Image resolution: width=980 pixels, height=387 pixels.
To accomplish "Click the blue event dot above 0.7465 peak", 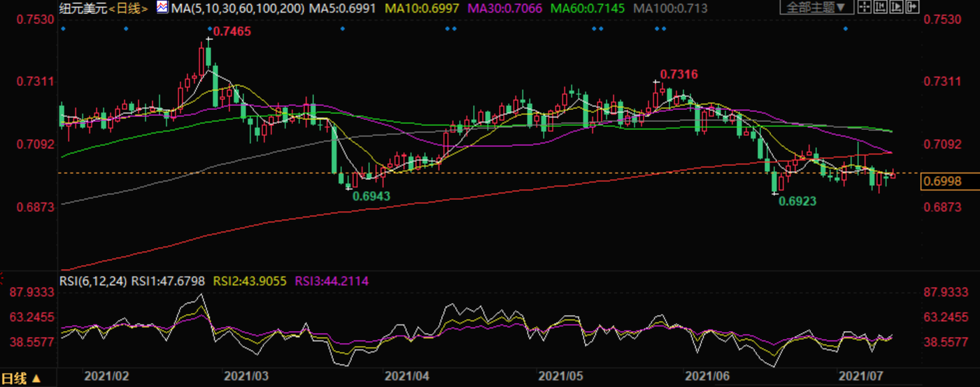I will [209, 29].
